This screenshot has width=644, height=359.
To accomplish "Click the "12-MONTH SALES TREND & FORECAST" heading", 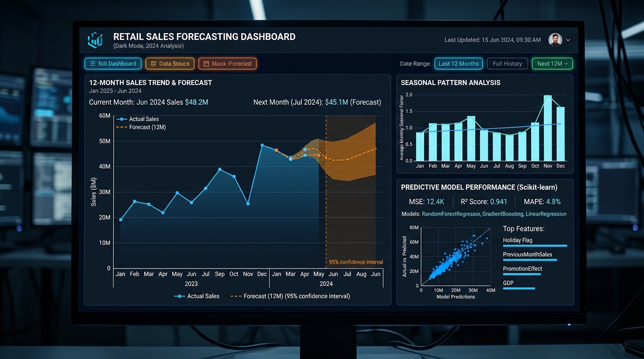I will point(151,83).
